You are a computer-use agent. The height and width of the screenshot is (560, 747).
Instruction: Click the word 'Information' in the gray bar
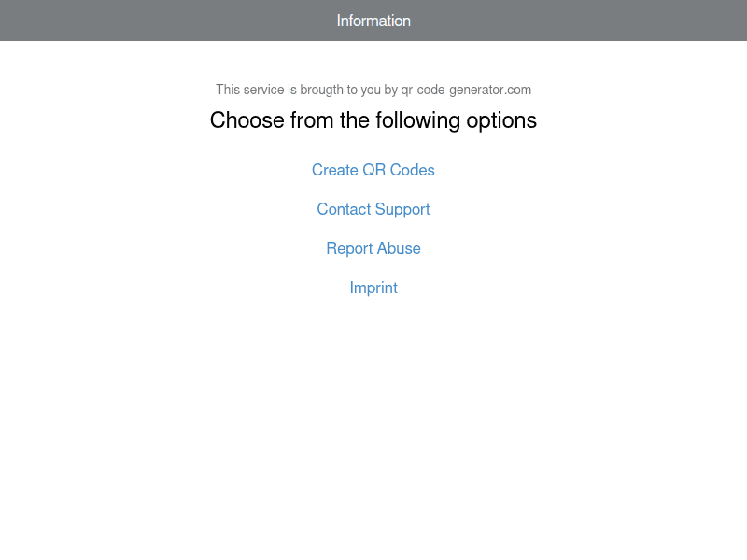click(x=373, y=21)
